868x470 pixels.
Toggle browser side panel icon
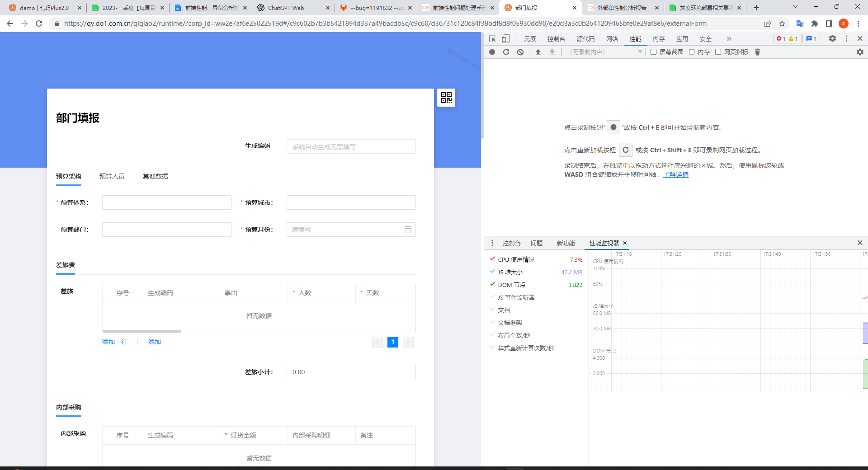pyautogui.click(x=829, y=23)
